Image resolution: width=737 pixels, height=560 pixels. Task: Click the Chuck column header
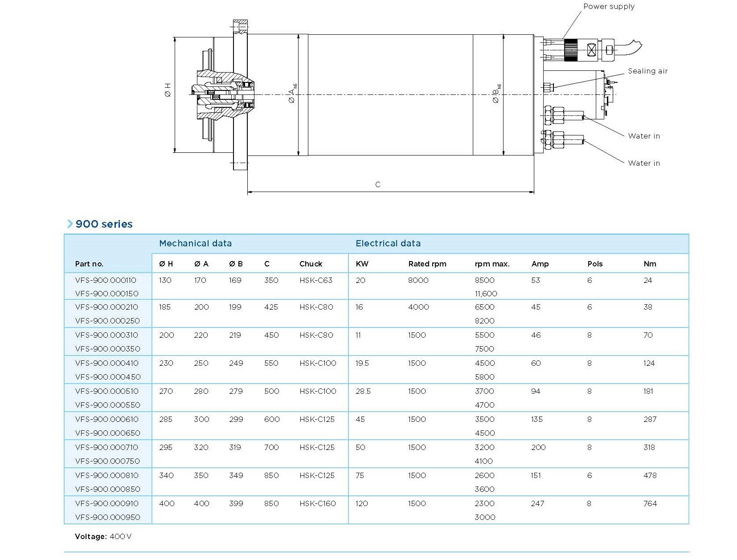[x=311, y=264]
